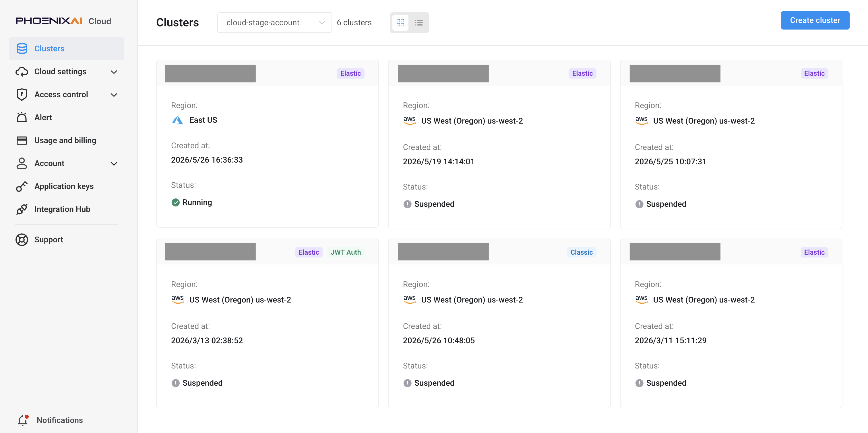Click the Application keys key icon
Screen dimensions: 868x433
(22, 186)
